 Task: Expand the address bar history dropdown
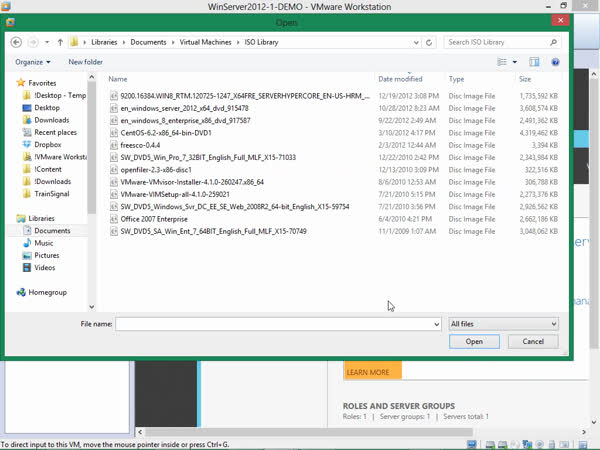point(416,42)
